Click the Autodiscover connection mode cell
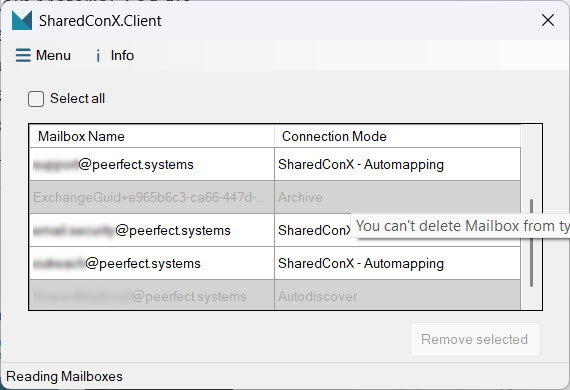570x390 pixels. point(397,296)
